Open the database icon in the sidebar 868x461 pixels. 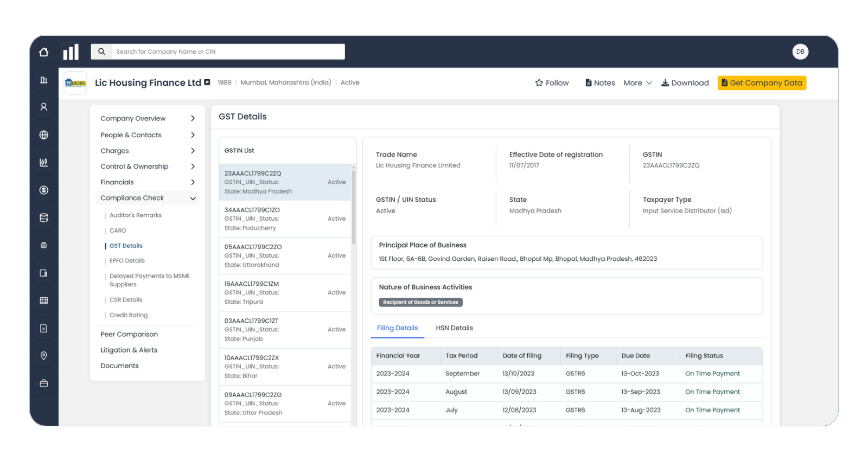[x=44, y=218]
